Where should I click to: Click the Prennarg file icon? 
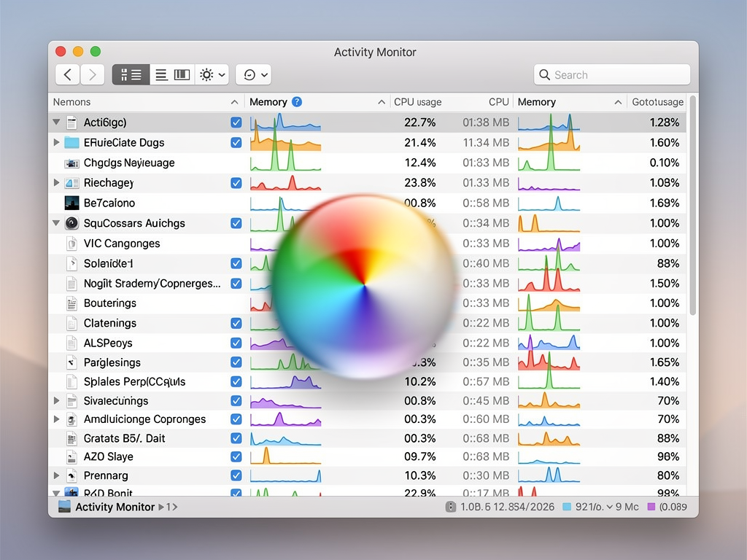click(71, 475)
